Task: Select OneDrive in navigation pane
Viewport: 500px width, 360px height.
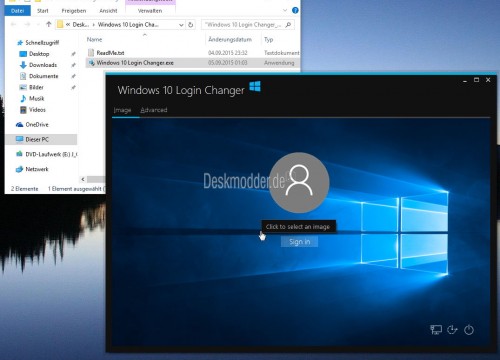Action: [x=37, y=125]
